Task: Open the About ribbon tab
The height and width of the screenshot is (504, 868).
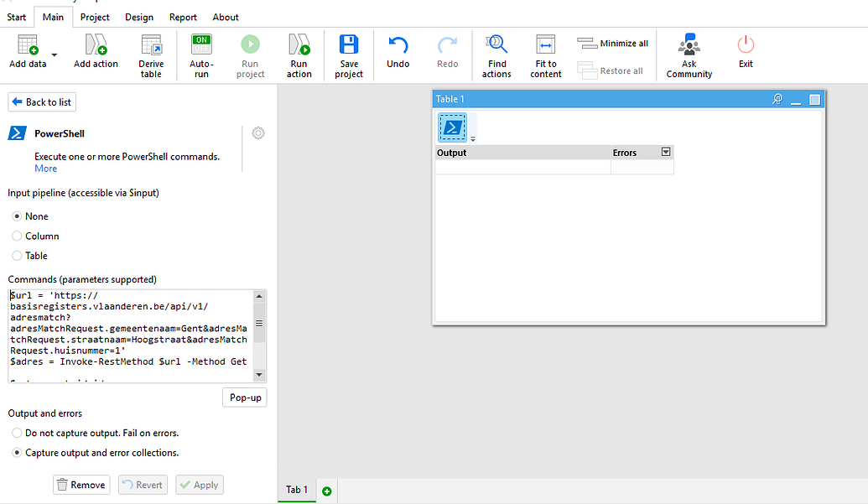Action: tap(226, 17)
